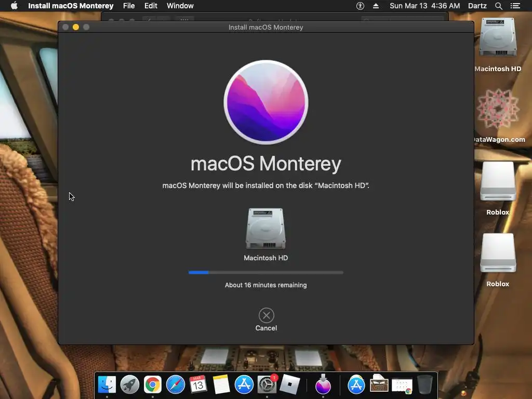Select the Macintosh HD disk icon in installer
The width and height of the screenshot is (532, 399).
pyautogui.click(x=265, y=229)
